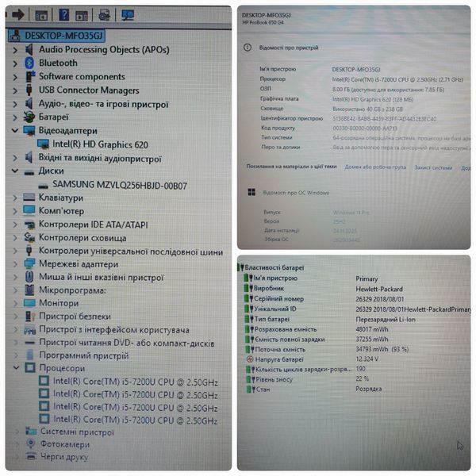Select Контролери IDE ATA/ATAPI category
The width and height of the screenshot is (476, 476).
(x=94, y=225)
